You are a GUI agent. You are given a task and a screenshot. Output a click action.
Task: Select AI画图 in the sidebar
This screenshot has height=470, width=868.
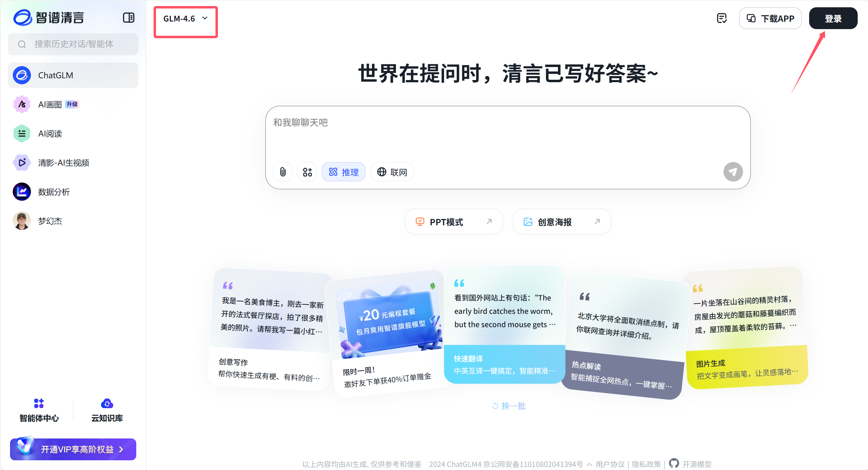50,104
